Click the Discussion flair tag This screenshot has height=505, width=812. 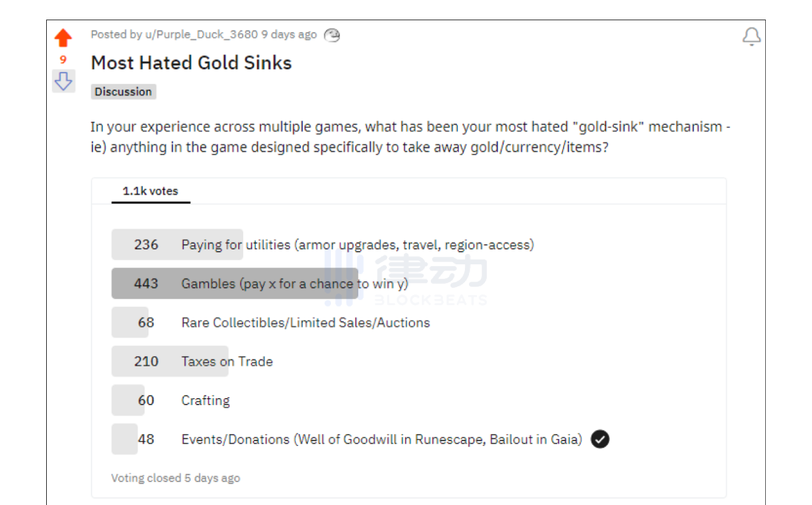124,92
